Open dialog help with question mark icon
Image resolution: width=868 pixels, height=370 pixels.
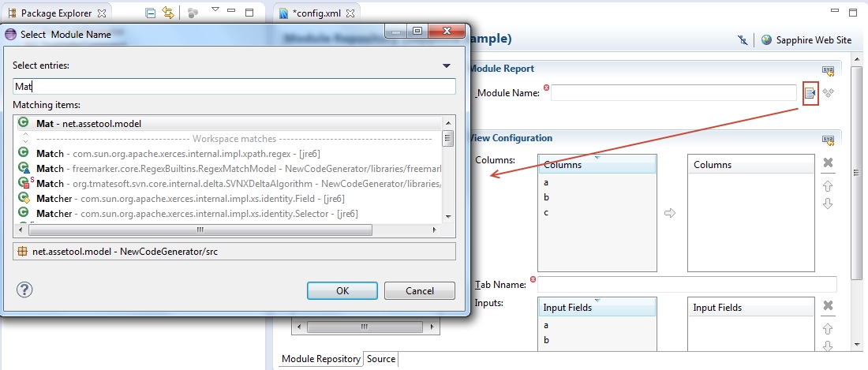(24, 290)
